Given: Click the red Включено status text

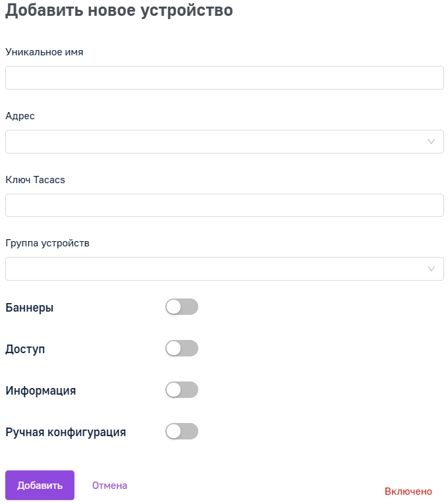Looking at the screenshot, I should [x=408, y=491].
